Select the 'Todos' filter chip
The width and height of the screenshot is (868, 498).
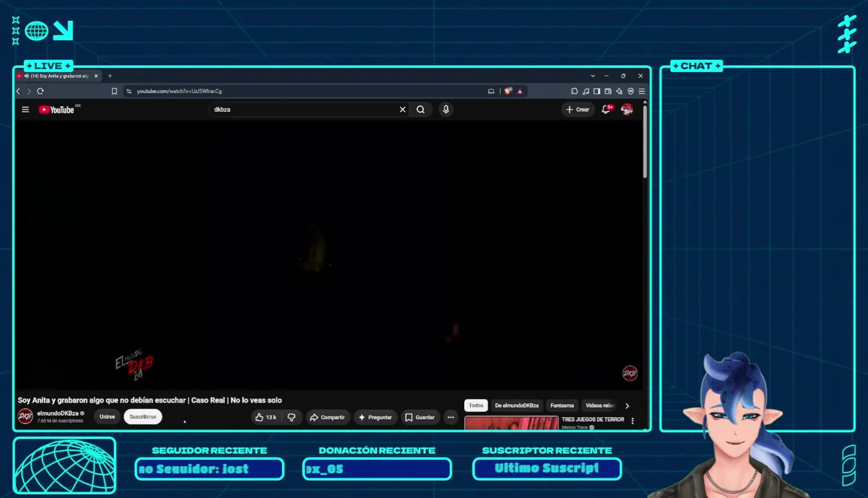[x=476, y=405]
